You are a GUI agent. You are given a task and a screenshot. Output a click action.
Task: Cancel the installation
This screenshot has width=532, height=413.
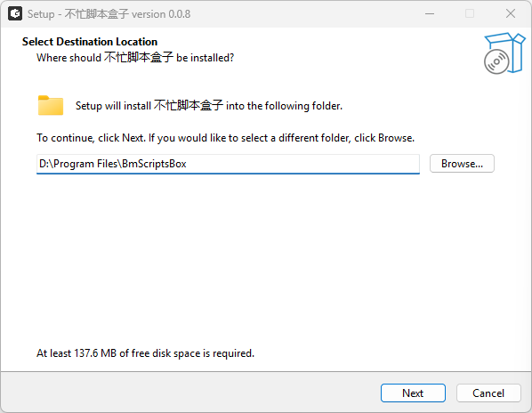tap(488, 393)
